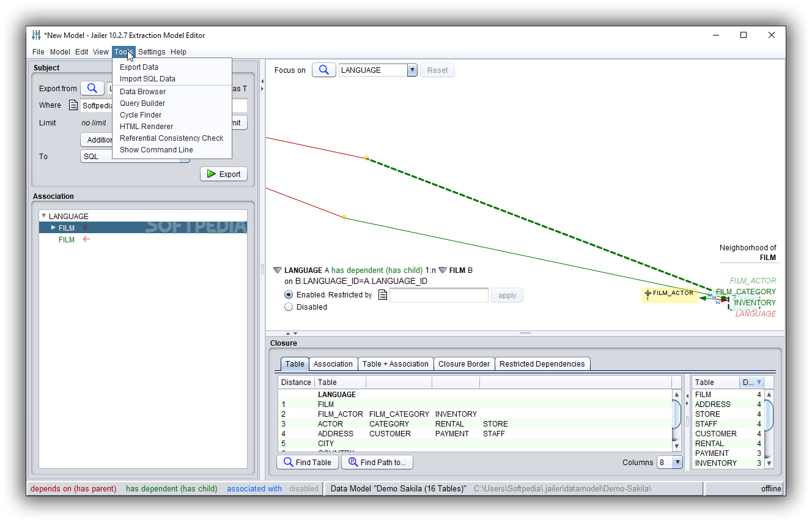This screenshot has width=812, height=522.
Task: Select HTML Renderer menu entry
Action: [x=172, y=127]
